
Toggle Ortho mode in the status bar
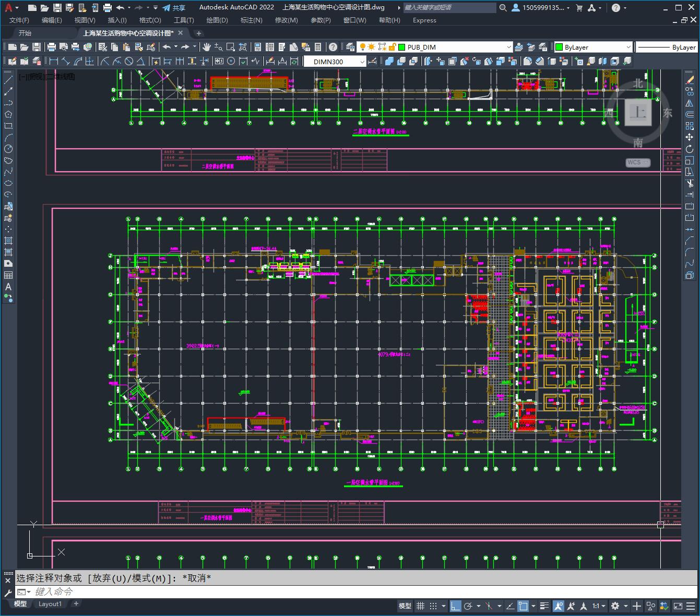point(456,606)
